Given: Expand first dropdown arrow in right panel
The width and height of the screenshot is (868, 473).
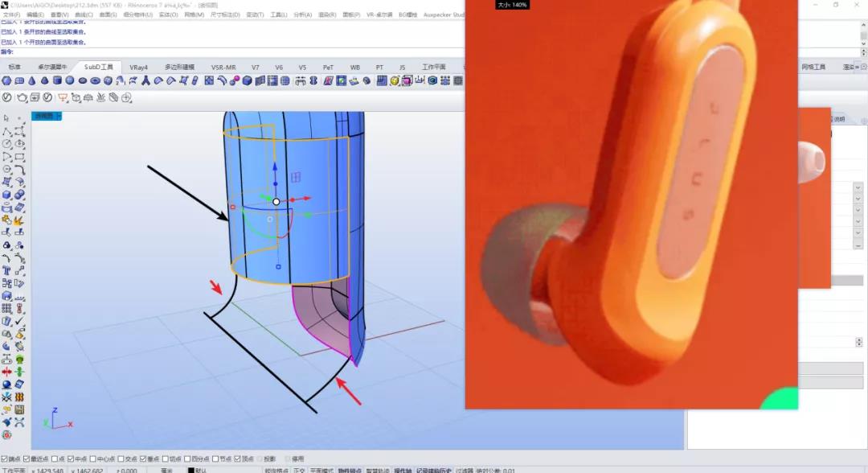Looking at the screenshot, I should [x=858, y=187].
